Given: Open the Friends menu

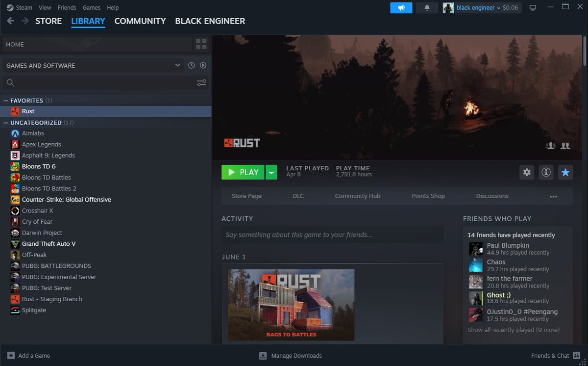Looking at the screenshot, I should point(67,7).
